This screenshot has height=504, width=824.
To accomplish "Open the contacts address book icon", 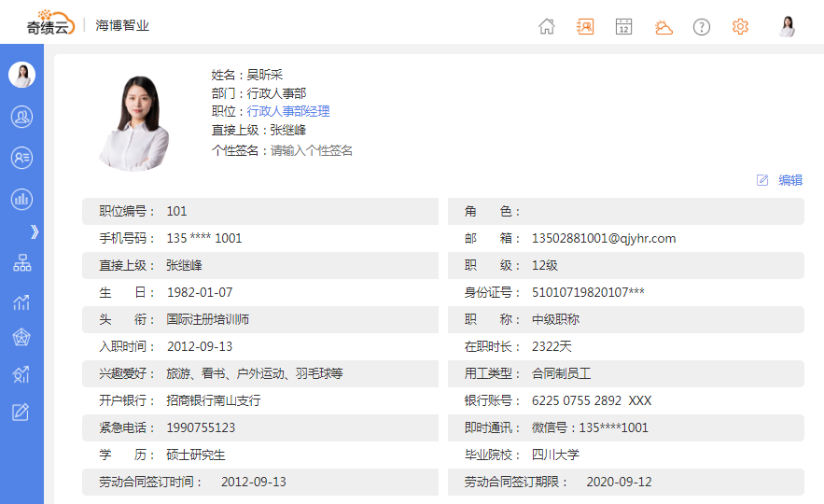I will (x=585, y=26).
